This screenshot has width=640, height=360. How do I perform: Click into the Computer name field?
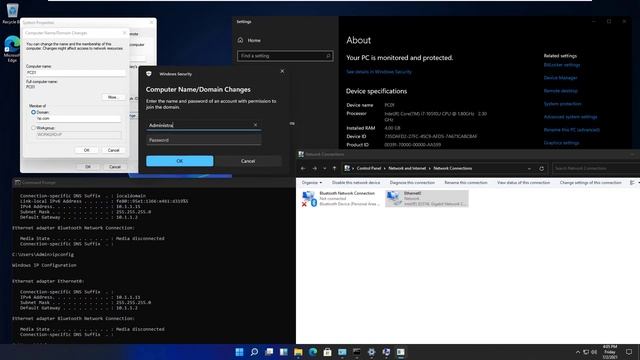tap(76, 73)
